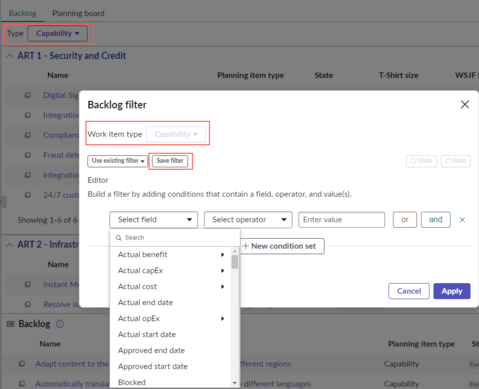Click the Redo button
This screenshot has width=479, height=389.
point(456,161)
